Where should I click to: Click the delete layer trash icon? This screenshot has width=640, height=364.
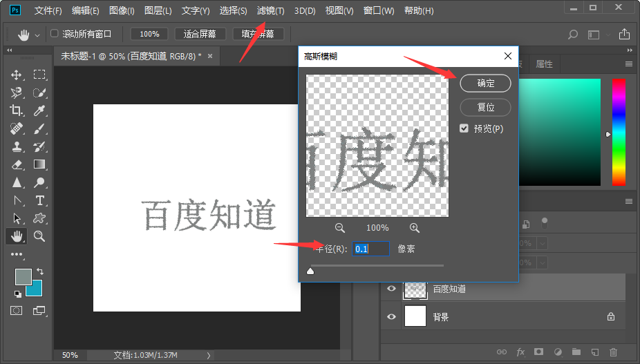pyautogui.click(x=613, y=352)
